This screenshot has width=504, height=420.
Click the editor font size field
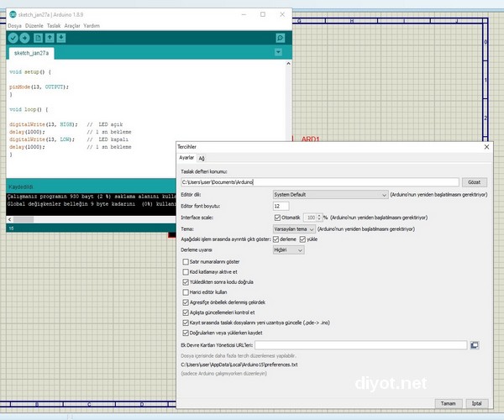click(x=281, y=206)
